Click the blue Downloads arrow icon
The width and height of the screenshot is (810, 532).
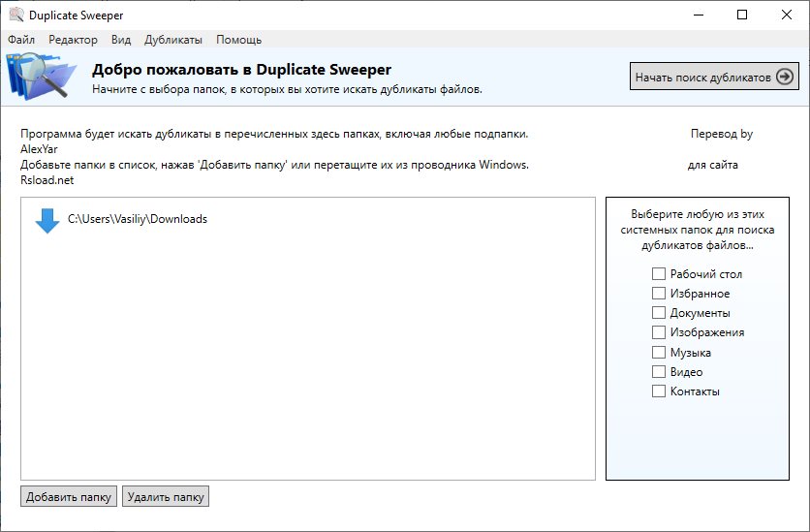click(x=47, y=221)
